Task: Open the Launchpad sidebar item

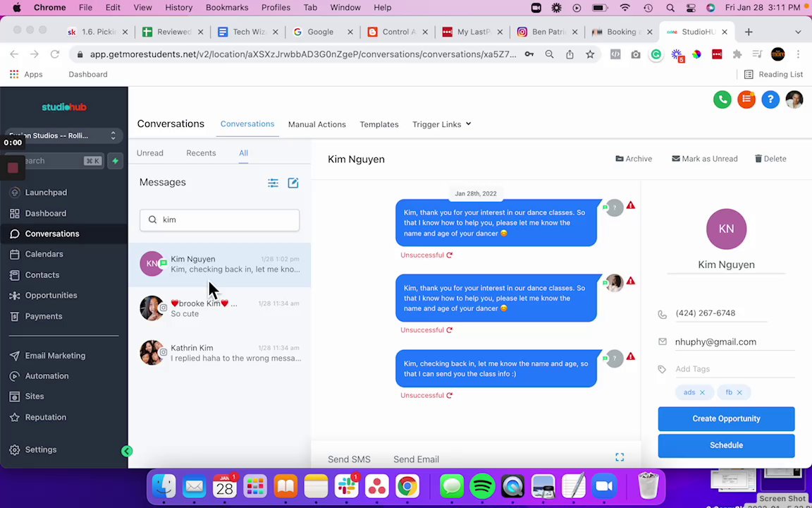Action: click(x=46, y=193)
